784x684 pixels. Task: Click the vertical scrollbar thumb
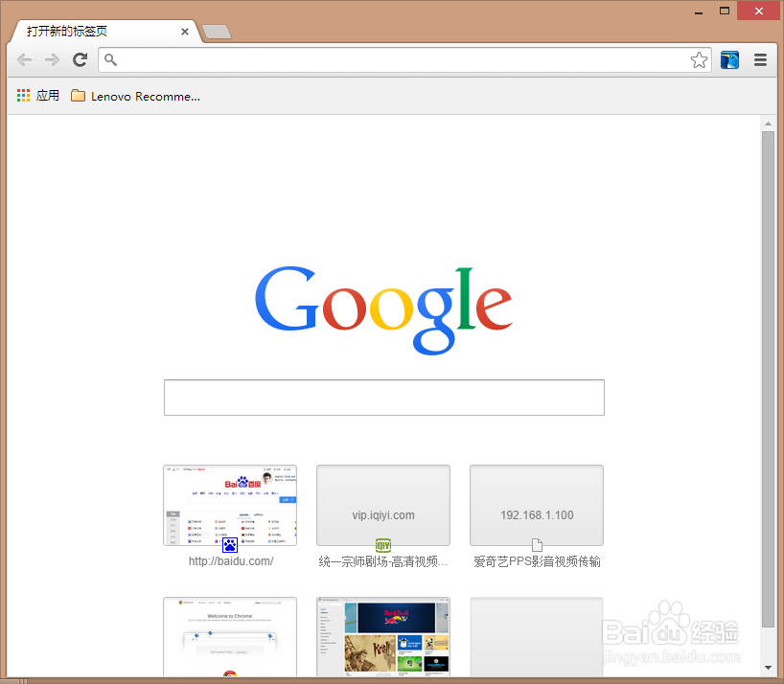point(768,379)
